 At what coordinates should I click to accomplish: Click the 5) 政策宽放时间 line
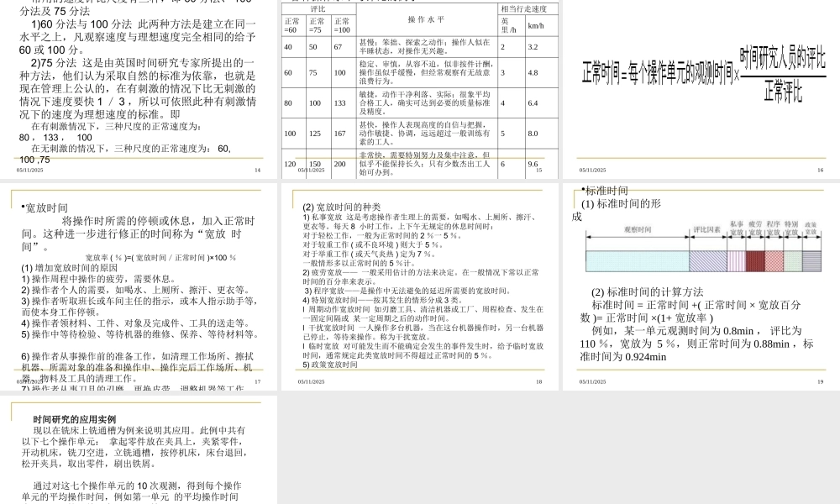click(x=330, y=365)
